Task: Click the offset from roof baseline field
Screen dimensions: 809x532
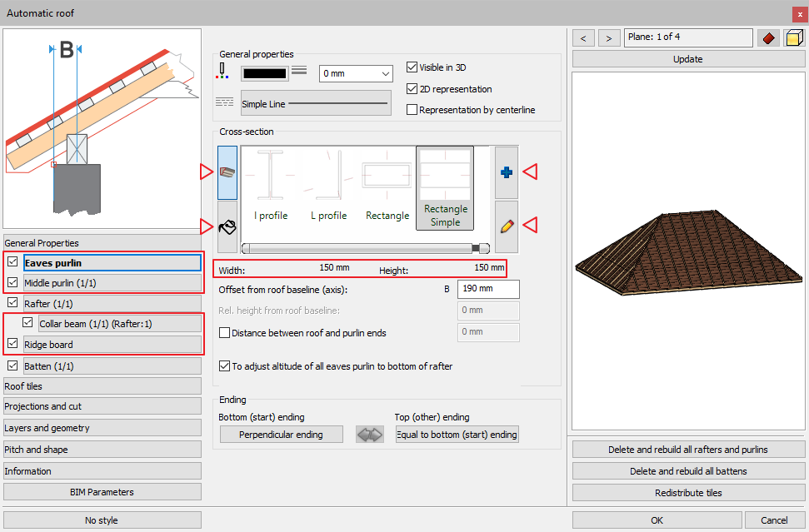Action: point(488,289)
